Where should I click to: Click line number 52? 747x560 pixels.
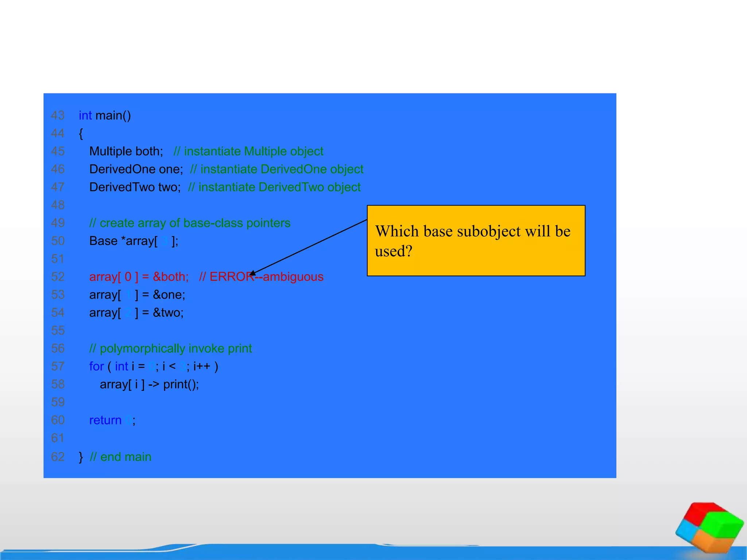click(x=58, y=277)
